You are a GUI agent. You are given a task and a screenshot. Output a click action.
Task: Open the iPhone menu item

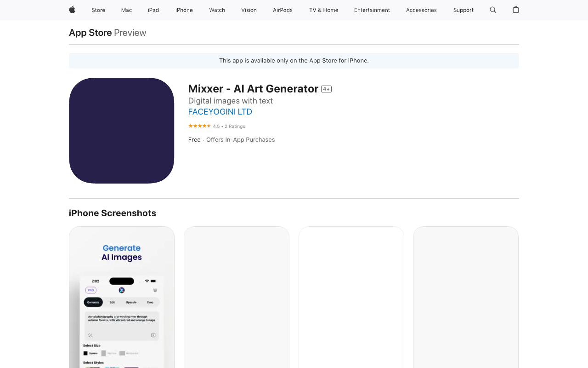click(184, 10)
